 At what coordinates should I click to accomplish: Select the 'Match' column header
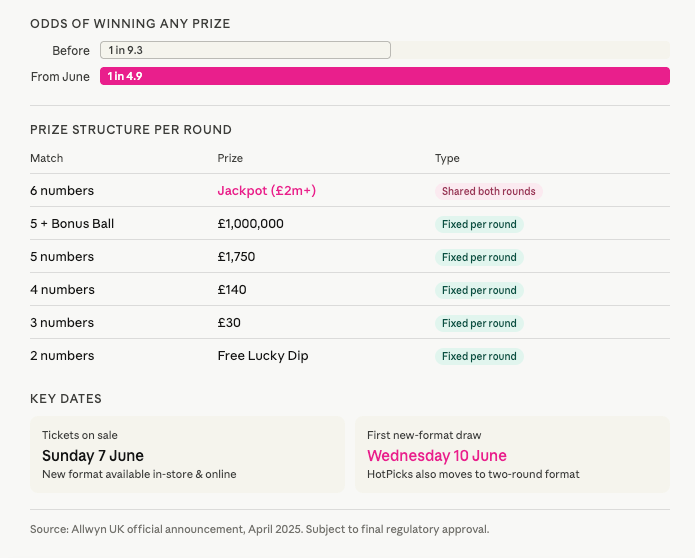(x=47, y=158)
